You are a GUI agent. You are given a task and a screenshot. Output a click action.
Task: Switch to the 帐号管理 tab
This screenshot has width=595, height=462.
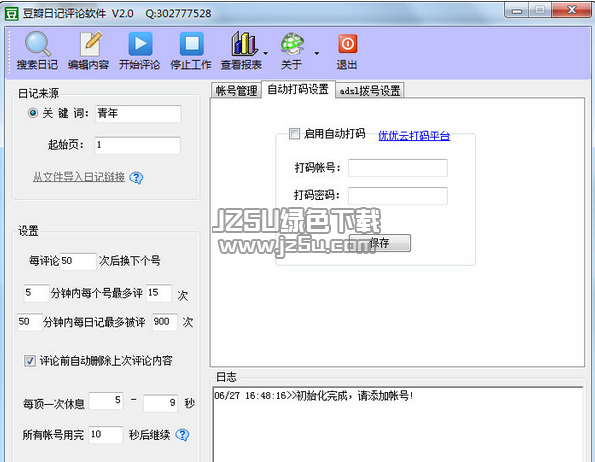(x=236, y=91)
